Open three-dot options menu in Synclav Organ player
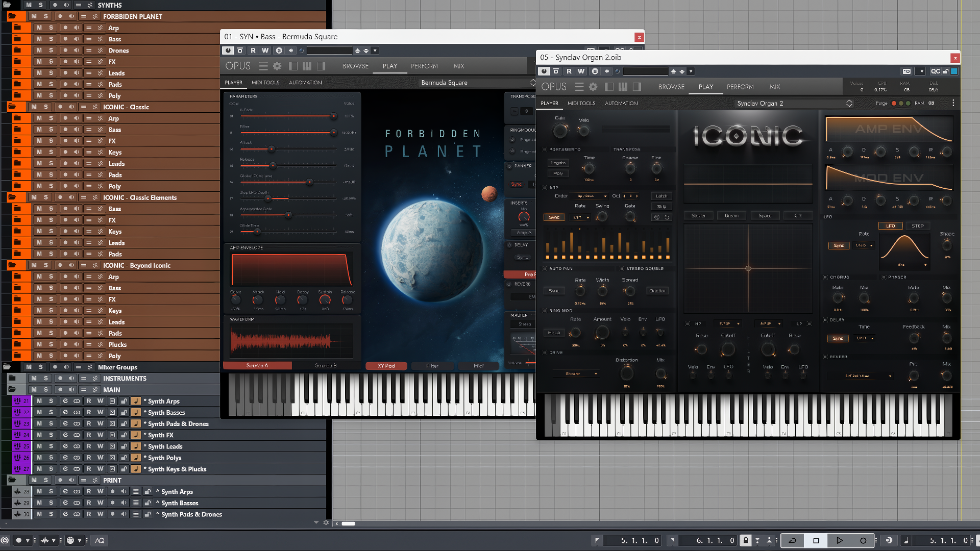The width and height of the screenshot is (980, 551). pos(953,103)
